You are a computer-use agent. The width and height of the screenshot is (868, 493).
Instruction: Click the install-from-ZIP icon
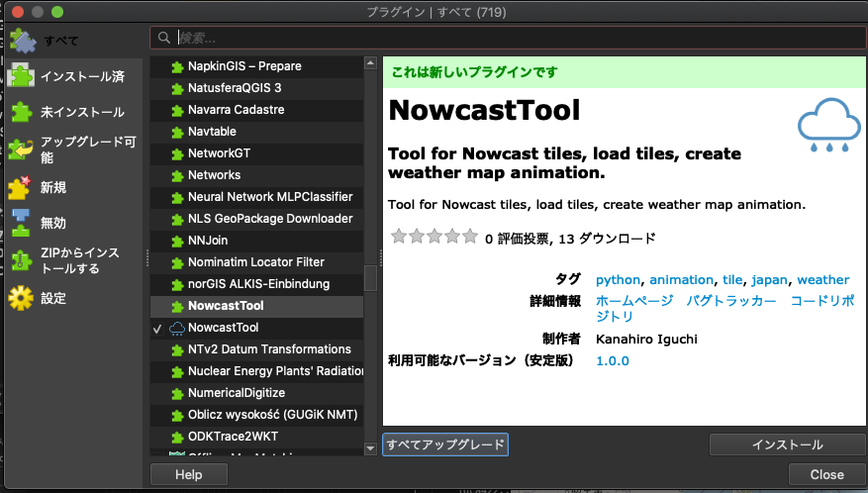coord(21,260)
